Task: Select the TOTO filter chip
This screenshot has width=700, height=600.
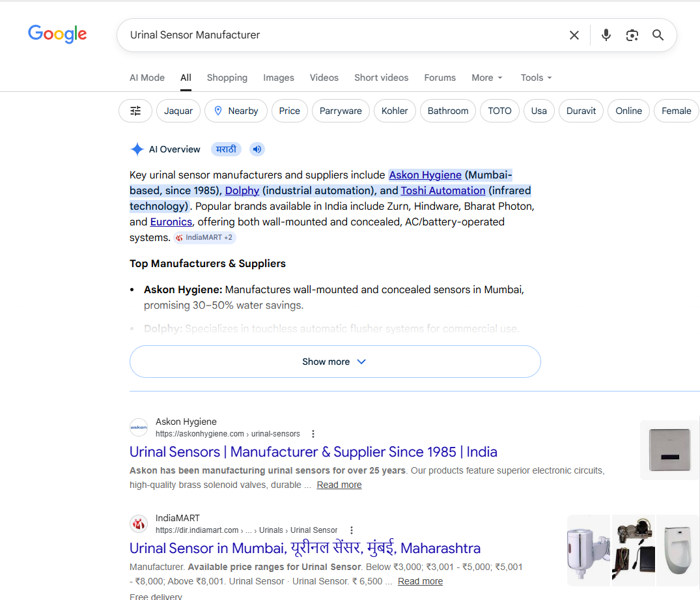Action: [499, 111]
